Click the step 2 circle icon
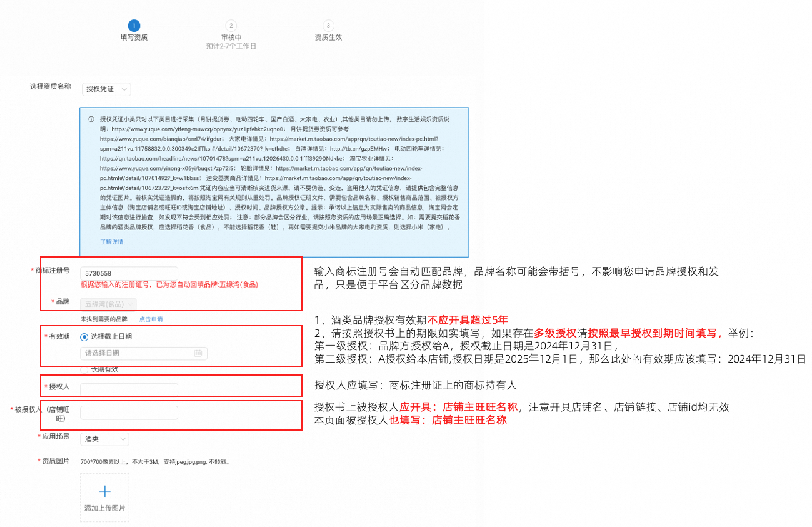 [231, 26]
